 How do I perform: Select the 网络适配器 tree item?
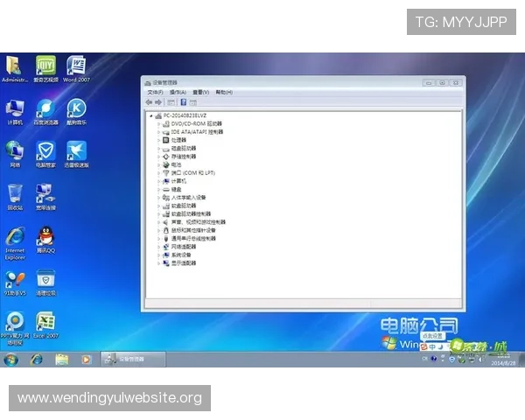pyautogui.click(x=184, y=247)
